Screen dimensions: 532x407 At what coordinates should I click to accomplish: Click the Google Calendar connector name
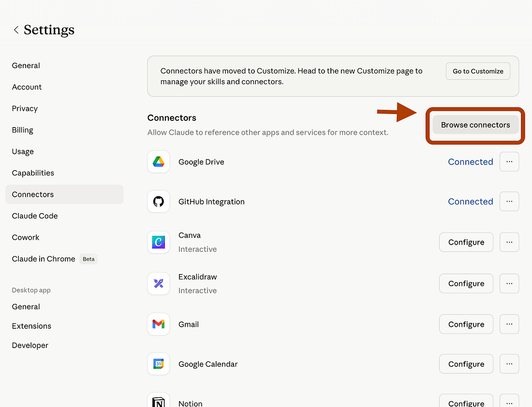[208, 364]
